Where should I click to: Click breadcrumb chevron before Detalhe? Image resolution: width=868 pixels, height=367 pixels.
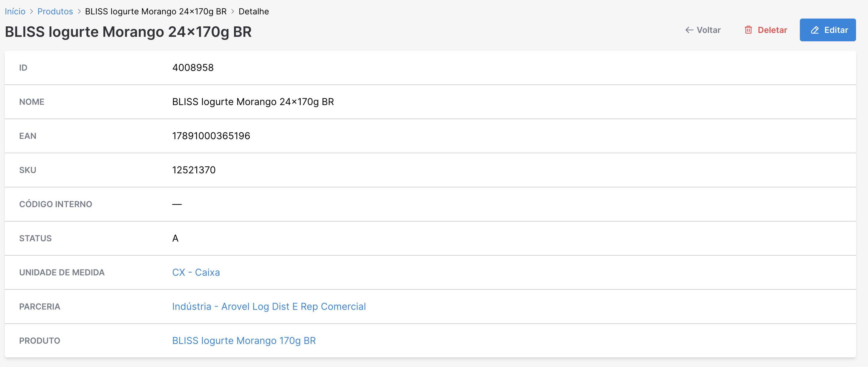[233, 11]
